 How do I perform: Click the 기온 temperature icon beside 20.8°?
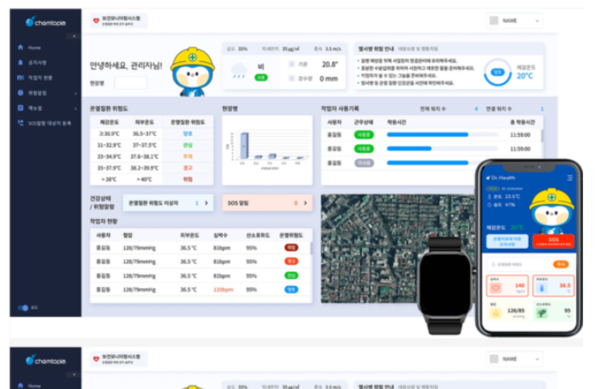click(292, 64)
